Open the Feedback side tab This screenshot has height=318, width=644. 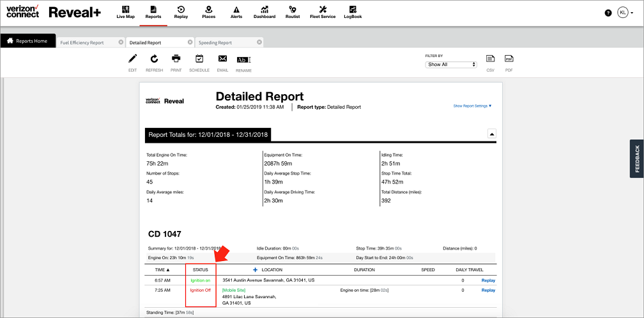[637, 159]
